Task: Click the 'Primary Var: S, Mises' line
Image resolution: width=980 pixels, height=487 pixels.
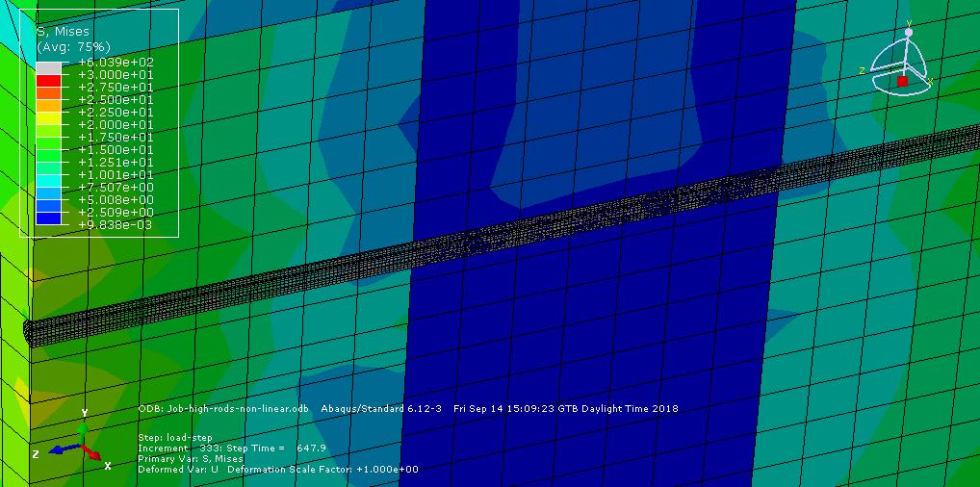Action: (x=190, y=459)
